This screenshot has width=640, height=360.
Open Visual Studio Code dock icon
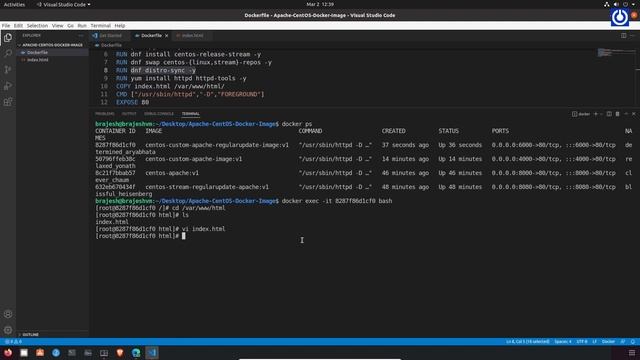pos(152,353)
